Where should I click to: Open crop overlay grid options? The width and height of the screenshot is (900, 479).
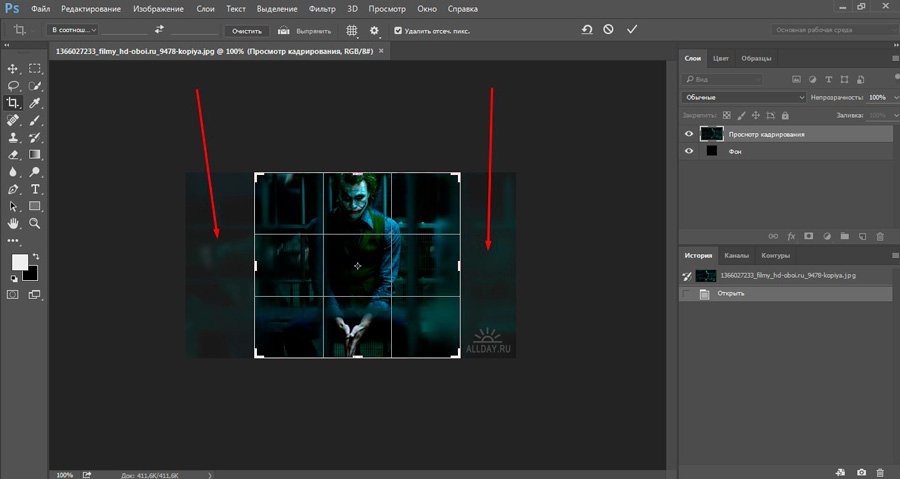click(x=352, y=30)
